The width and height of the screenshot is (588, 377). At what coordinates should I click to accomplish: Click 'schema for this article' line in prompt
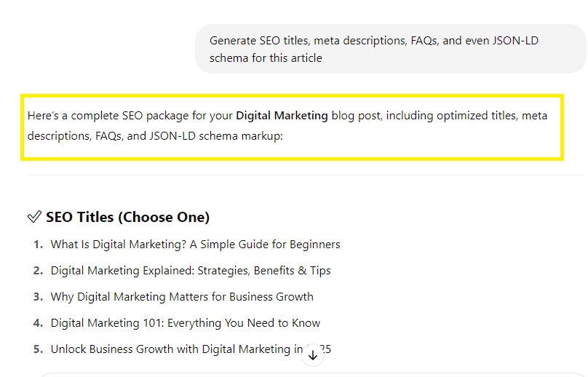[266, 58]
